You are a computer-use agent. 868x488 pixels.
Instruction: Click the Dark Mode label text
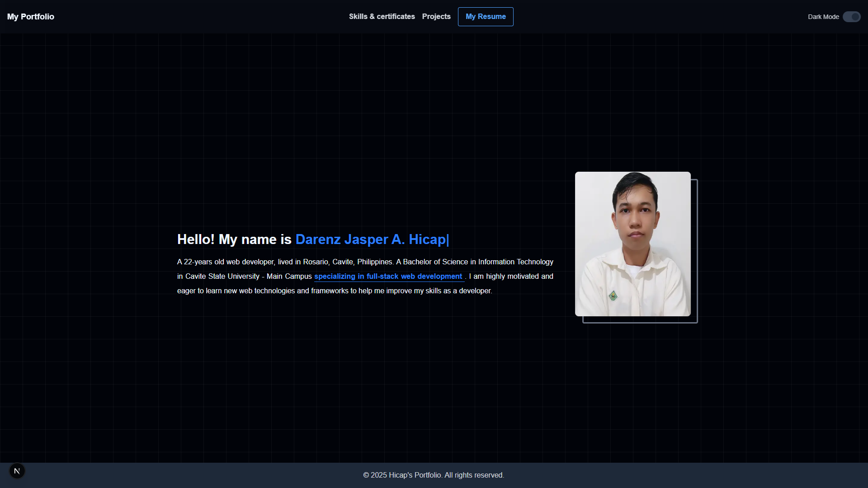pos(823,17)
